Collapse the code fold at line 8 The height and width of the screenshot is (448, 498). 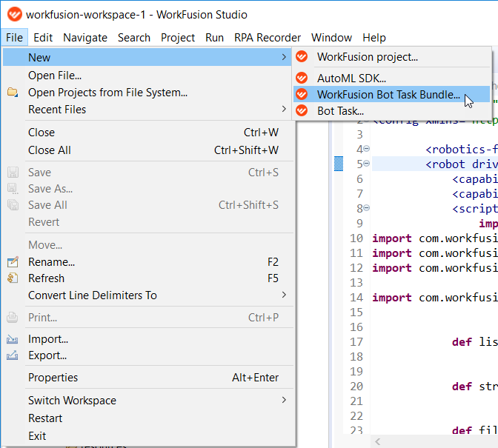pyautogui.click(x=366, y=208)
